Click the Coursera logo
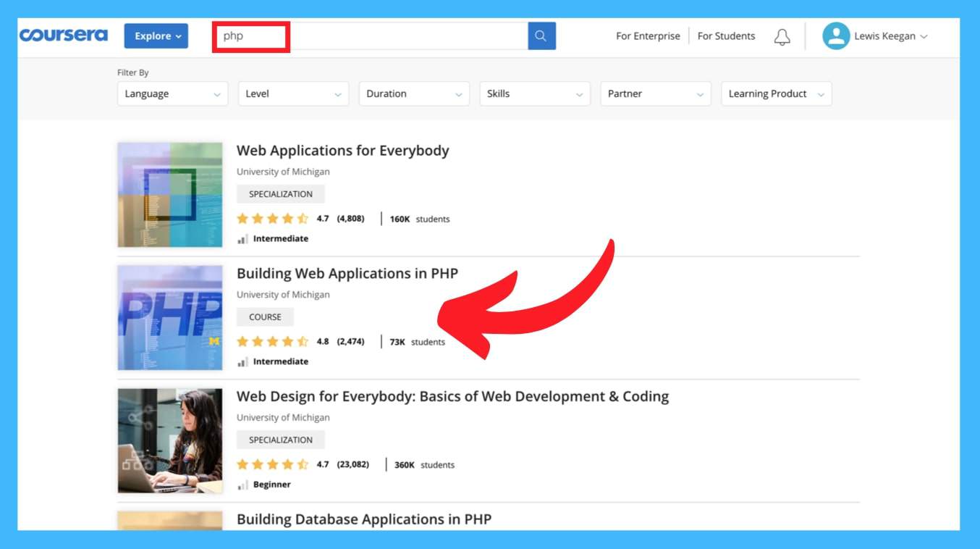980x549 pixels. pos(64,35)
